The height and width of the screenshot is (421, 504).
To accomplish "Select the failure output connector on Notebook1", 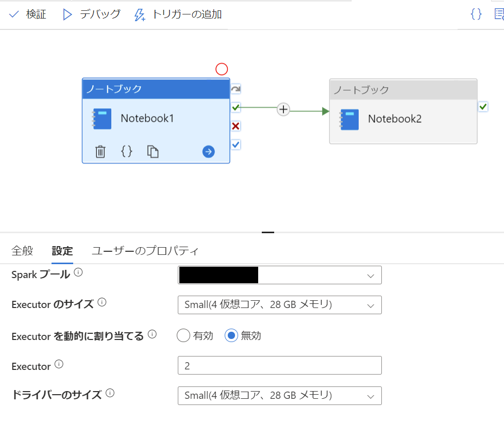I will click(235, 126).
